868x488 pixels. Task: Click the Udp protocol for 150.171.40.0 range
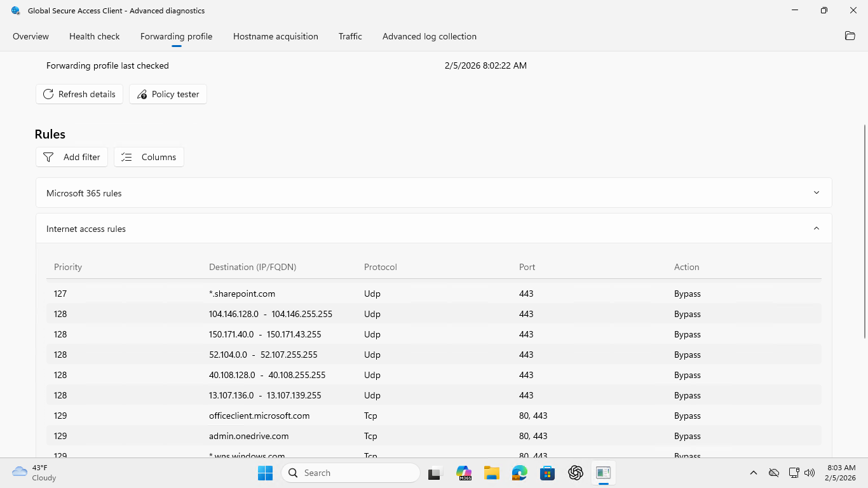[x=372, y=334]
